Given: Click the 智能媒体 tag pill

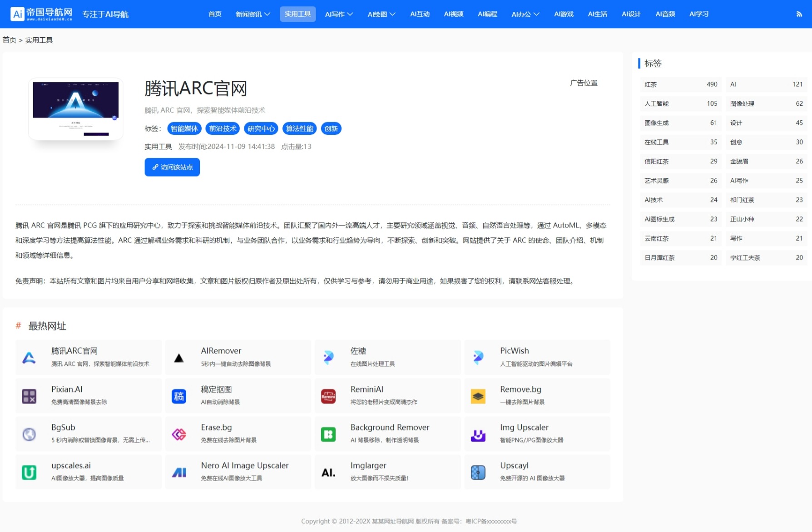Looking at the screenshot, I should 184,128.
